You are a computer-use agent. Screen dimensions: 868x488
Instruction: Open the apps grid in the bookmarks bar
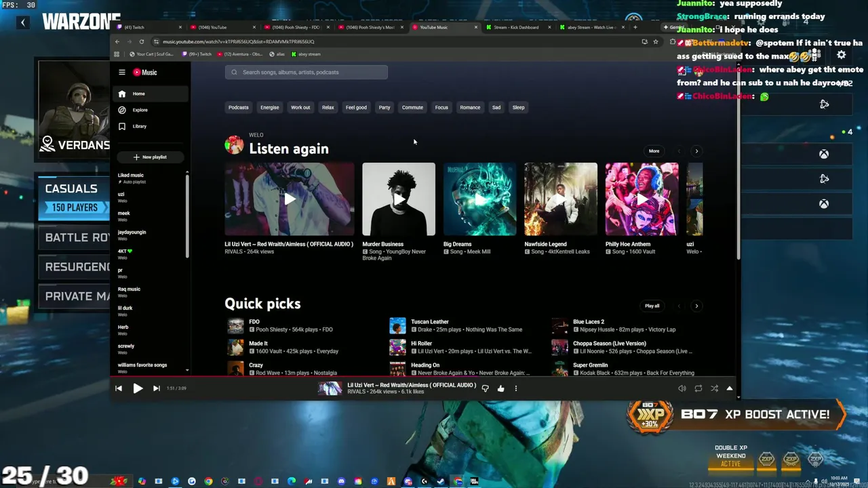click(117, 54)
